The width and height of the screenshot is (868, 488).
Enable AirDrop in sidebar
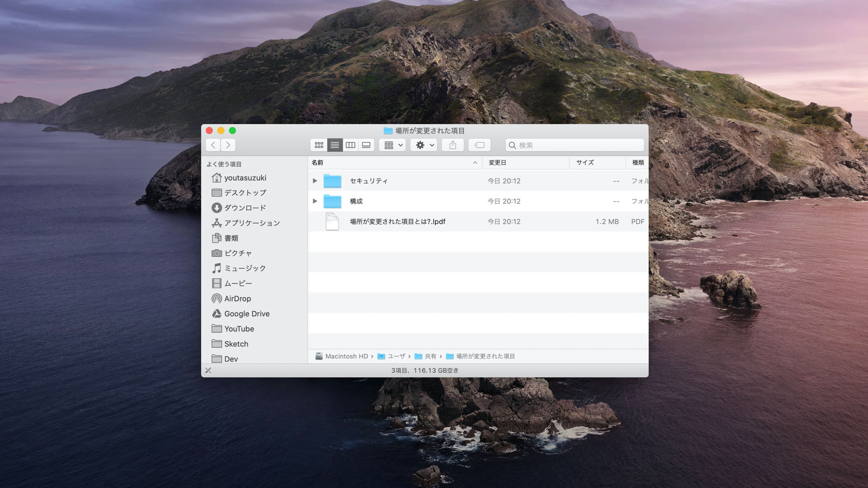(237, 298)
